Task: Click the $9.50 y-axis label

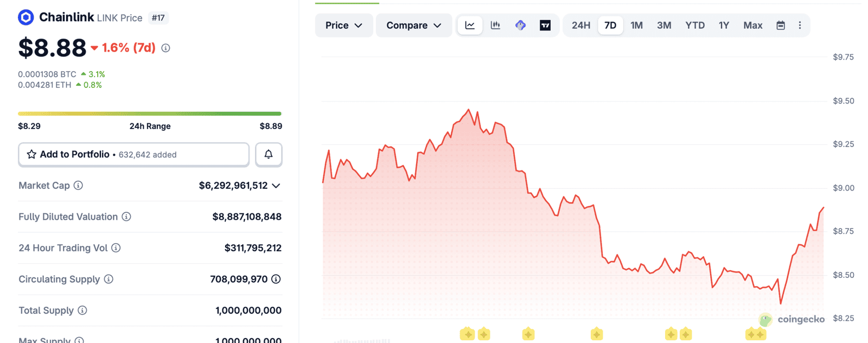Action: click(844, 101)
